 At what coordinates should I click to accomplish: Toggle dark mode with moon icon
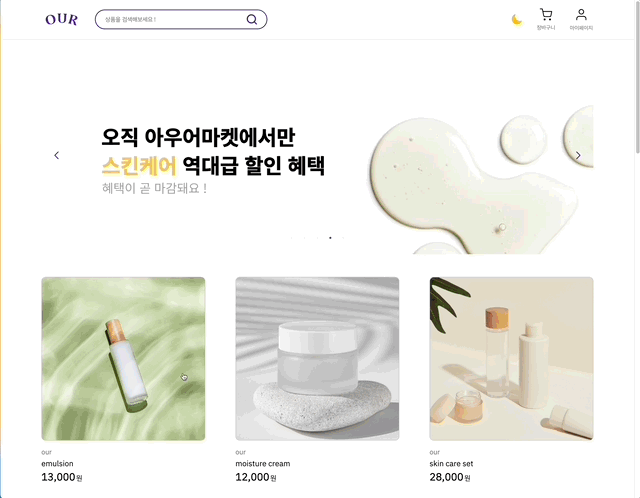[517, 19]
